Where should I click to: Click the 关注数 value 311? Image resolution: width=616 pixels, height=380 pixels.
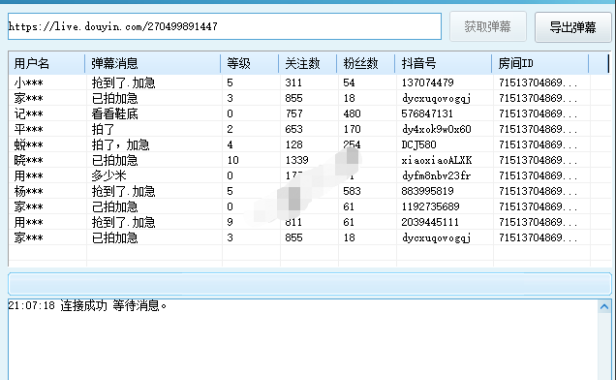coord(293,83)
